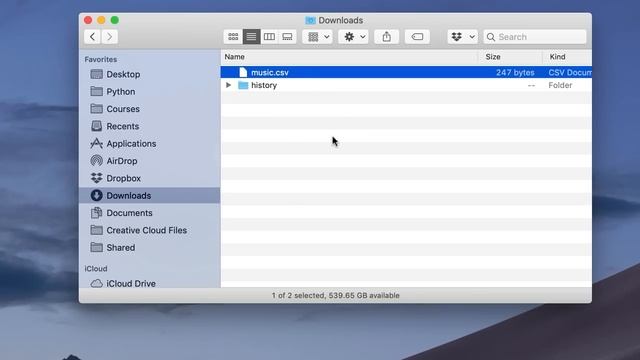Screen dimensions: 640x360
Task: Switch to gallery view
Action: coord(287,37)
